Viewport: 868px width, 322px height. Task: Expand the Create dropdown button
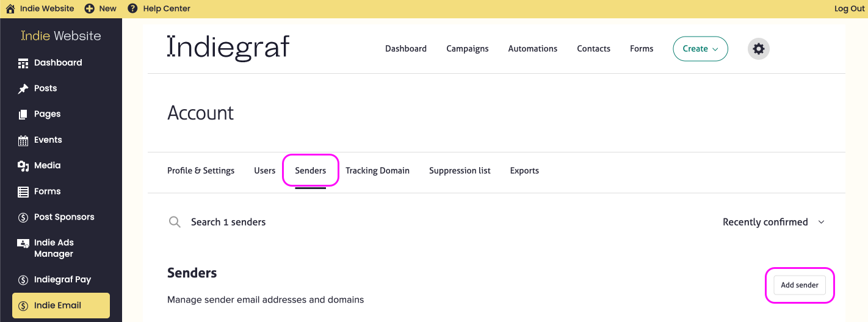[700, 49]
